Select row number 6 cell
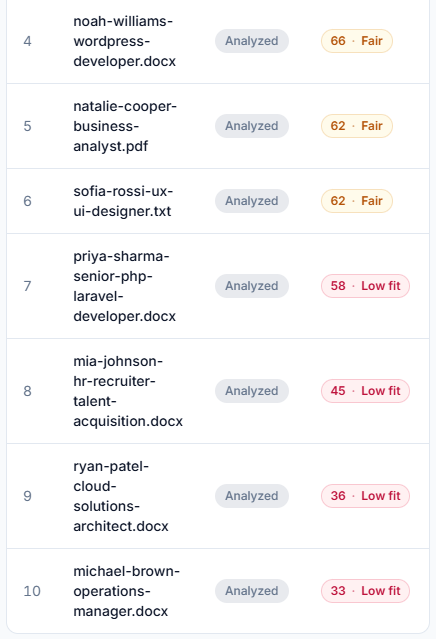The width and height of the screenshot is (436, 639). (x=27, y=201)
